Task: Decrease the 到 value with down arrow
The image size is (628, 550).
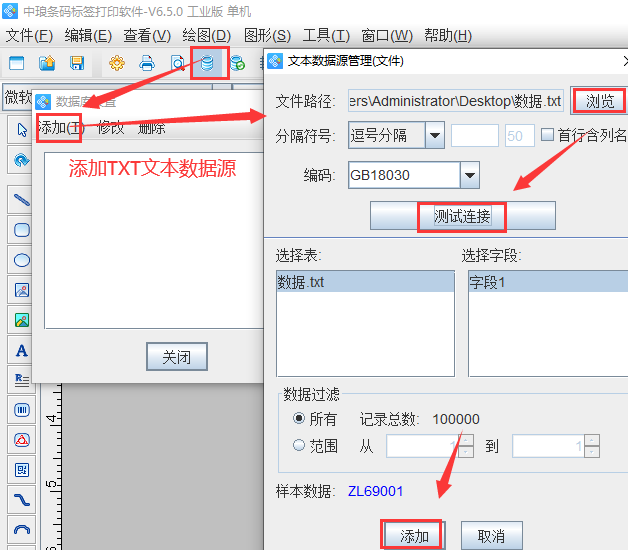Action: tap(592, 451)
